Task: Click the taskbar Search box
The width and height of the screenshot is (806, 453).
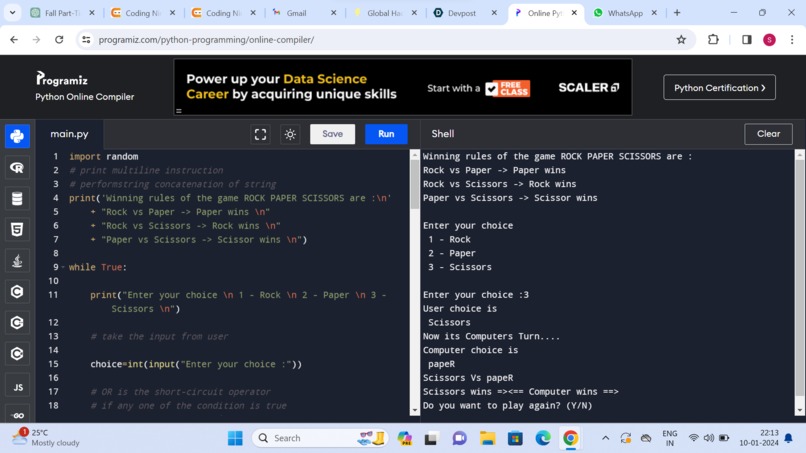Action: [320, 438]
